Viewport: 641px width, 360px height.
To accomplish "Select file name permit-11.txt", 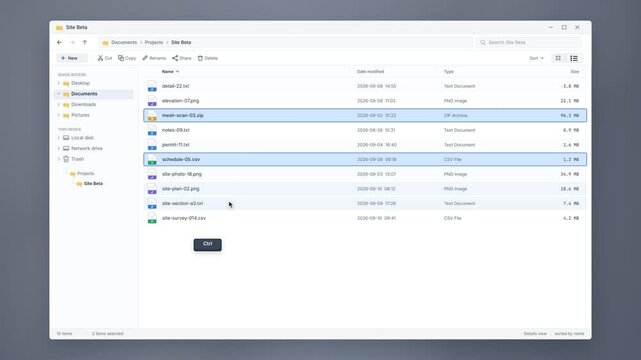I will [175, 145].
